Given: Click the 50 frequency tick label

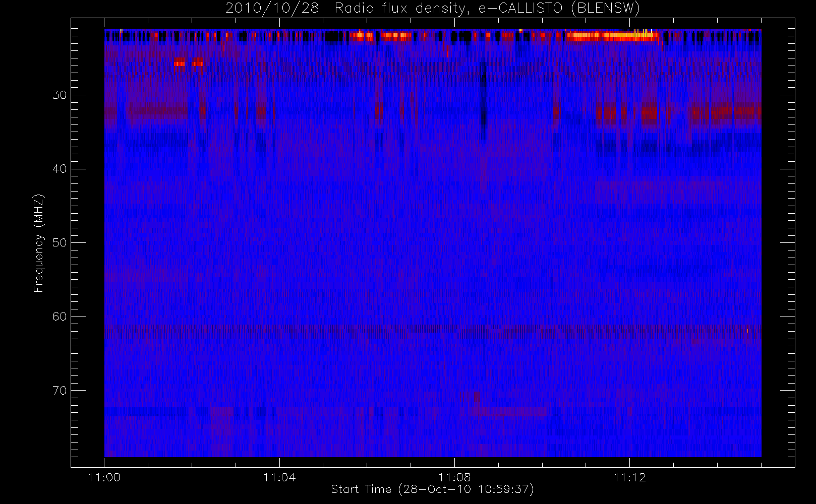Looking at the screenshot, I should 60,243.
